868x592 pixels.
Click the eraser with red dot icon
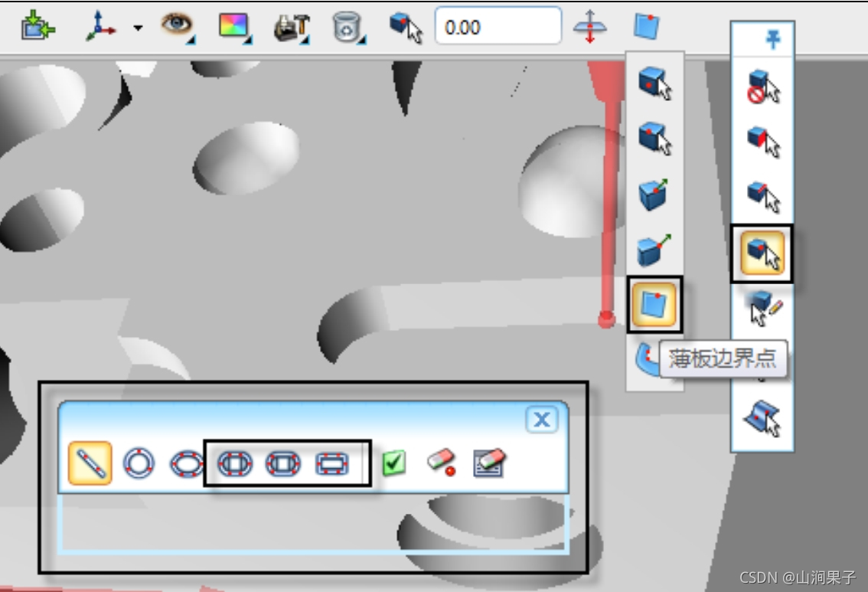pos(442,463)
